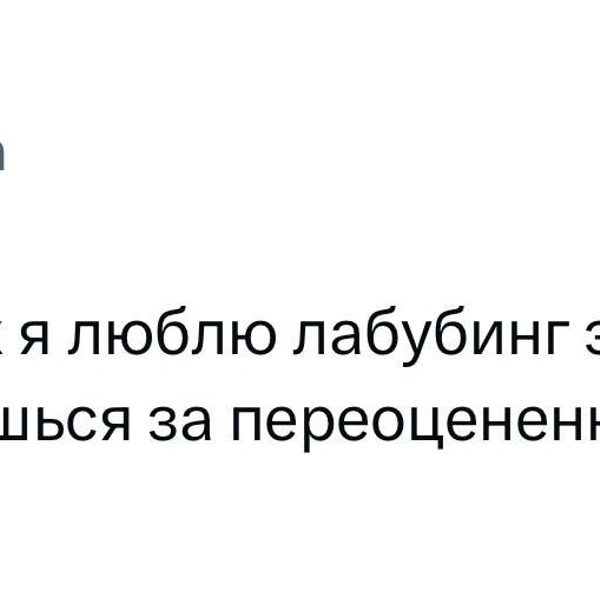The width and height of the screenshot is (600, 600).
Task: Click the letter "з" in the word "за"
Action: tap(163, 424)
